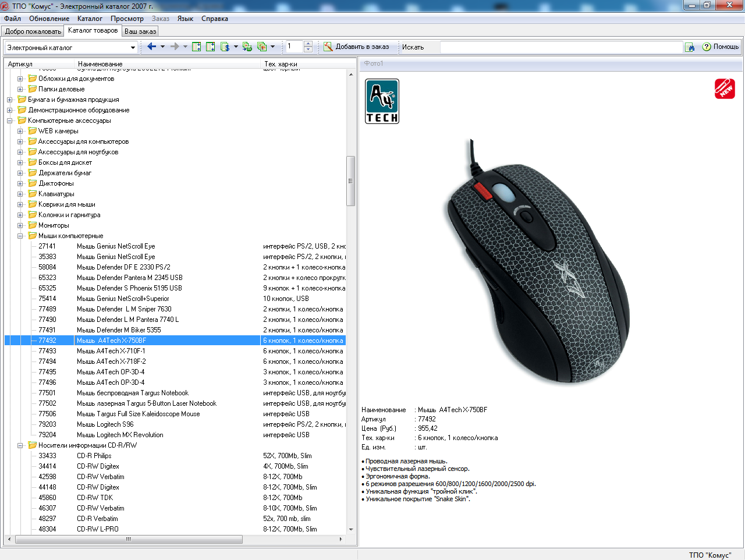Decrease quantity with the down spinner arrow
745x560 pixels.
click(308, 50)
